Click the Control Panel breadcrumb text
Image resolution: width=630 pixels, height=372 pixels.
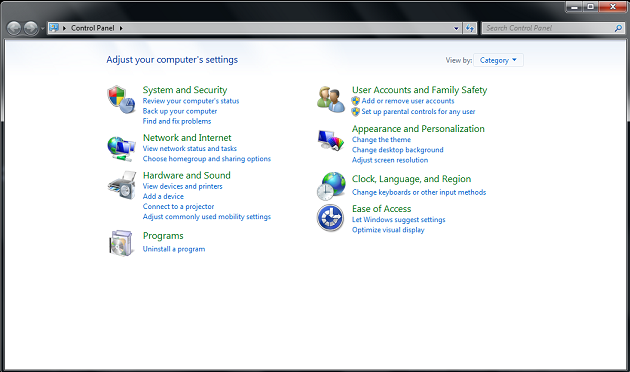[x=92, y=28]
